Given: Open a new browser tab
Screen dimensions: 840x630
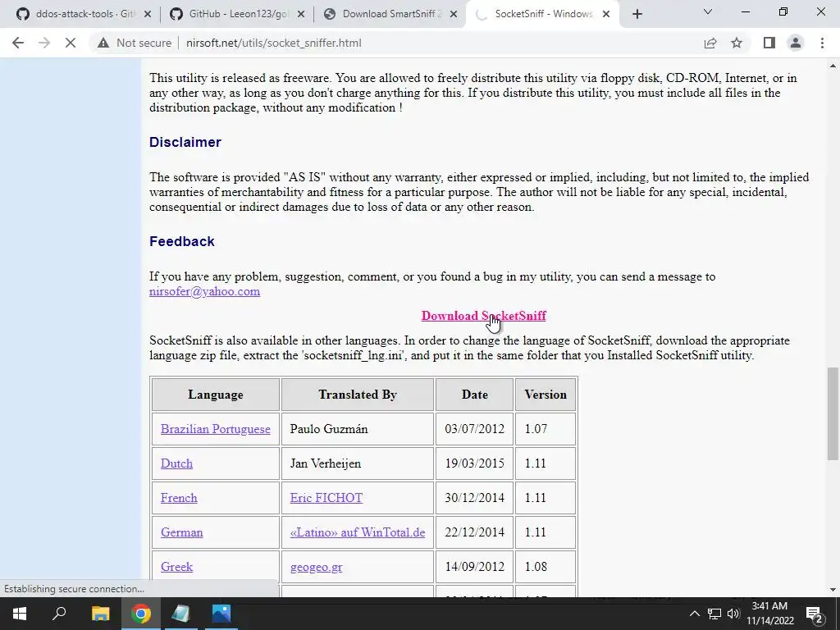Looking at the screenshot, I should pyautogui.click(x=637, y=15).
